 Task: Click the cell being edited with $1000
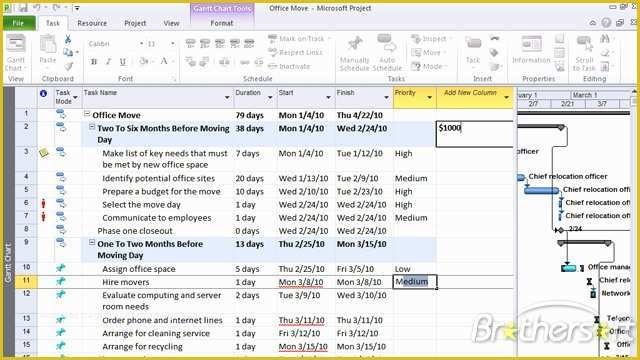tap(475, 134)
